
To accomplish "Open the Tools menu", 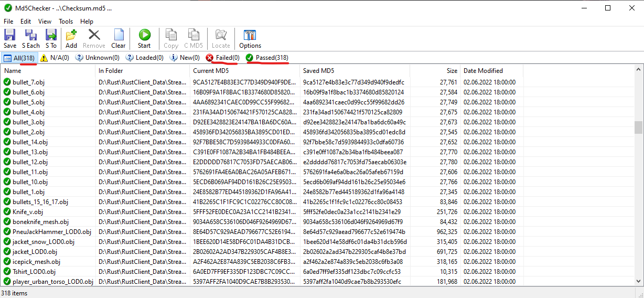I will 66,22.
